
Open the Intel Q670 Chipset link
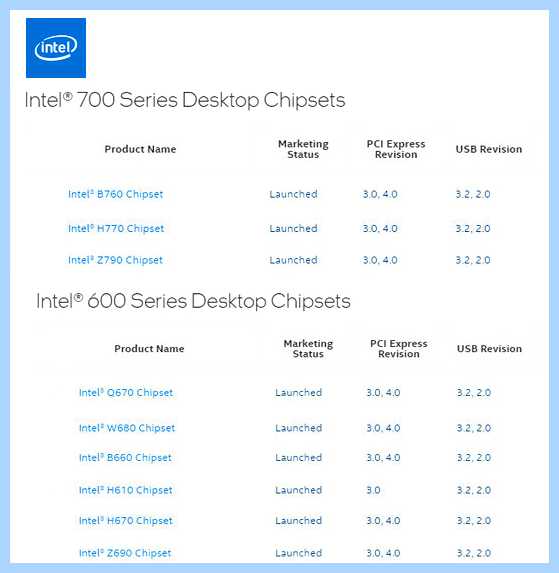click(x=126, y=392)
